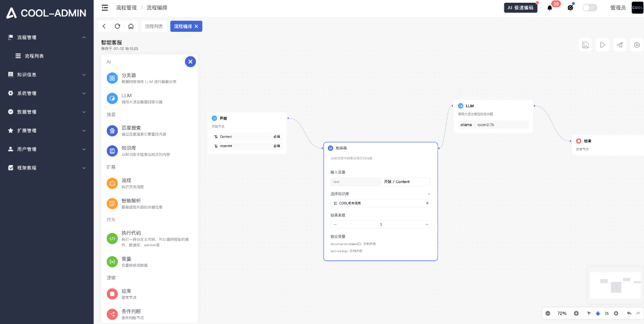Switch to the 流程编排 tab
Screen dimensions: 644x324
tap(183, 26)
